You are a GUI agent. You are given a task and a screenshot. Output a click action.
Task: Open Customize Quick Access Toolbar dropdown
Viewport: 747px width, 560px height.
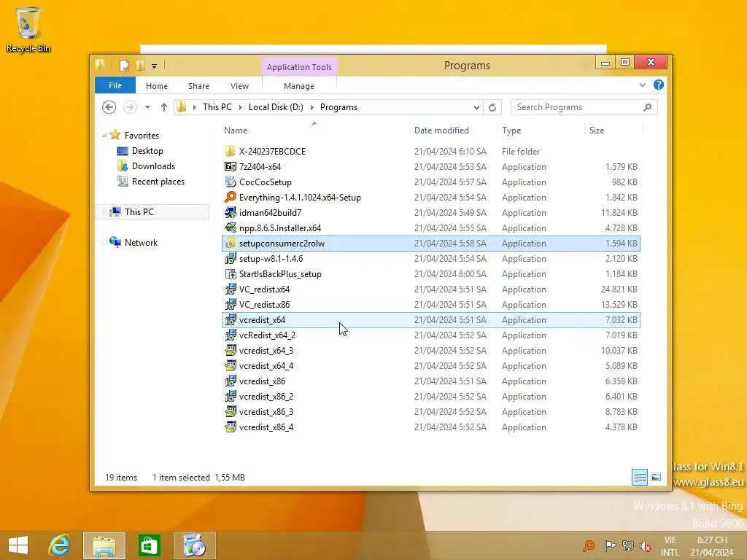(x=155, y=66)
